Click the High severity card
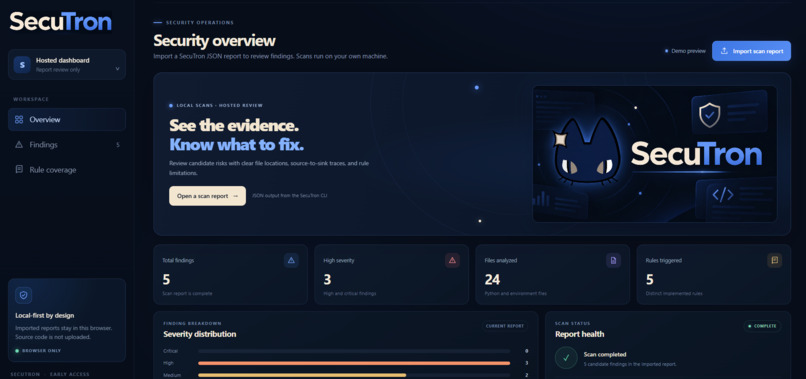This screenshot has height=379, width=806. pos(392,275)
